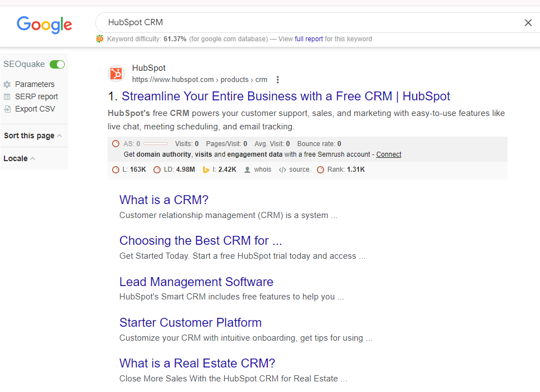Click the SEOquake keyword difficulty icon
The image size is (540, 392).
point(99,39)
